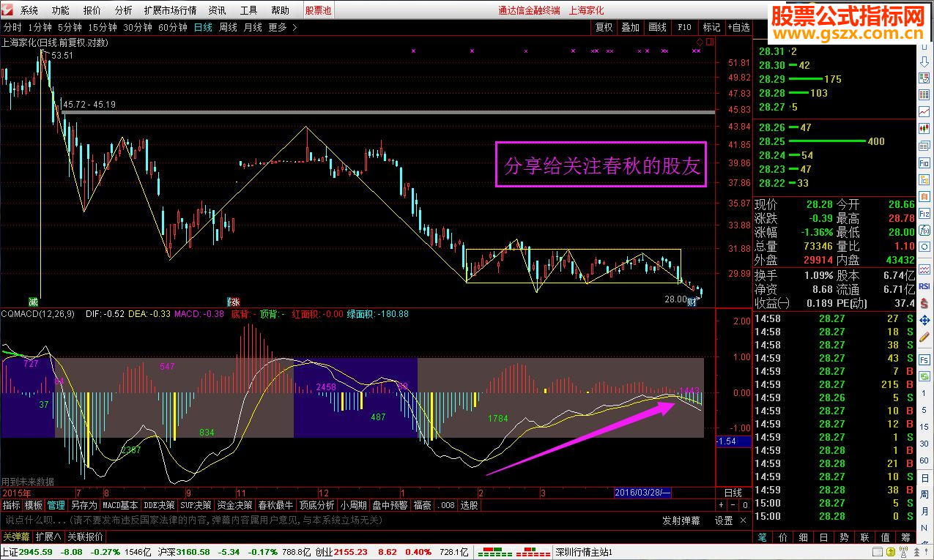Click the orange 自 icon in sidebar
Viewport: 934px width, 560px height.
pyautogui.click(x=924, y=196)
